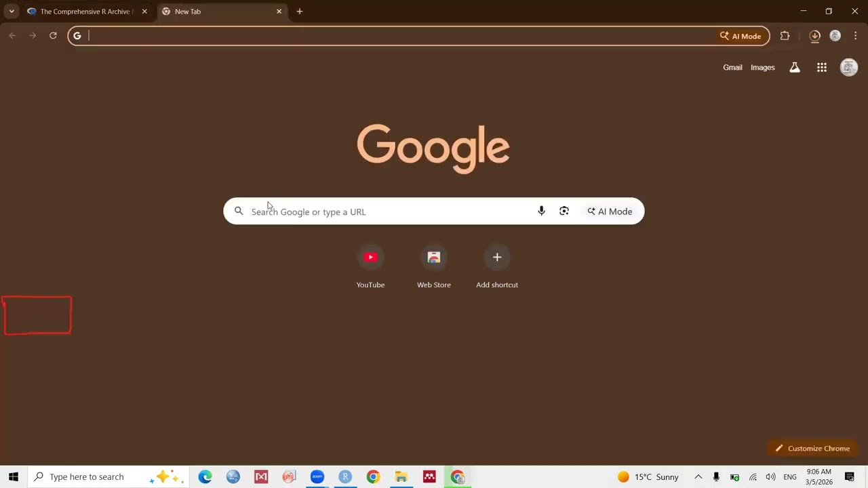This screenshot has height=488, width=868.
Task: Open the Gmail link
Action: (x=732, y=67)
